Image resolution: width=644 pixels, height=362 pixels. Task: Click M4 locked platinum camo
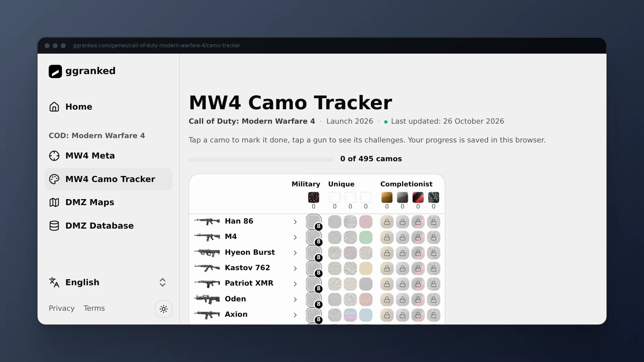[x=402, y=237]
